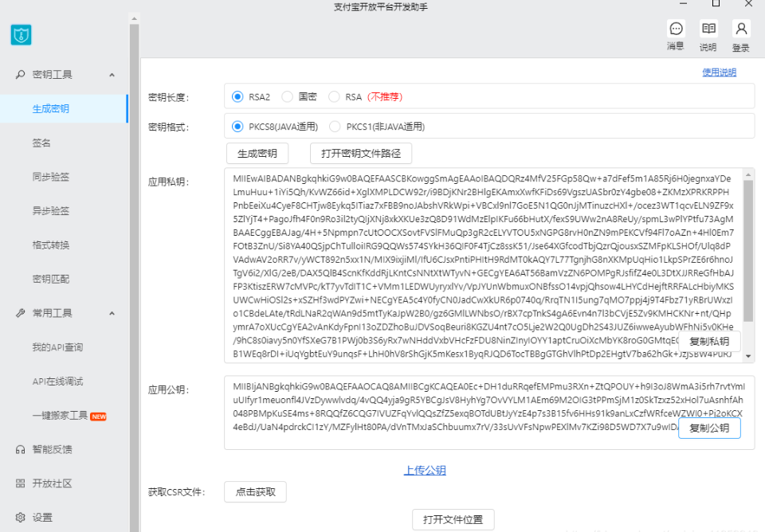Screen dimensions: 765x532
Task: Click the grid icon beside 开放社区
Action: tap(20, 483)
